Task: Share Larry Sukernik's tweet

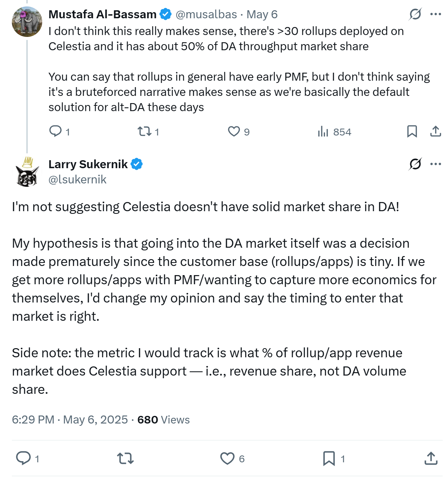Action: click(431, 458)
